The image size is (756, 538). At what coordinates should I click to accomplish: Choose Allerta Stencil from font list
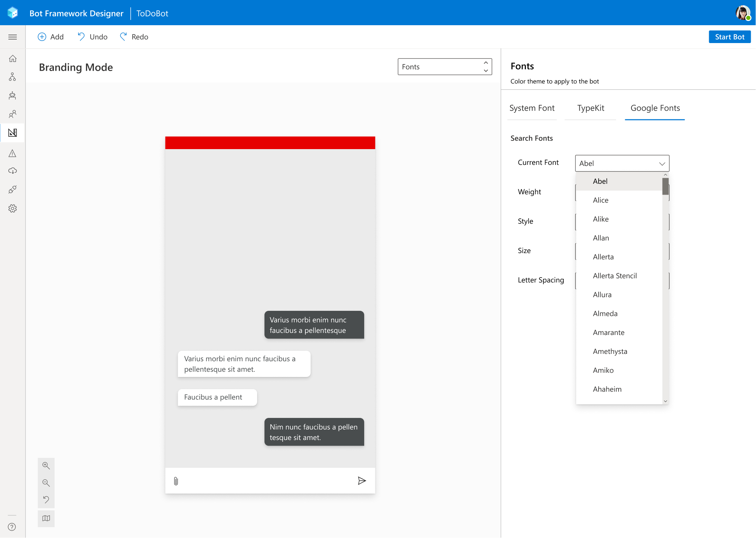click(x=615, y=276)
